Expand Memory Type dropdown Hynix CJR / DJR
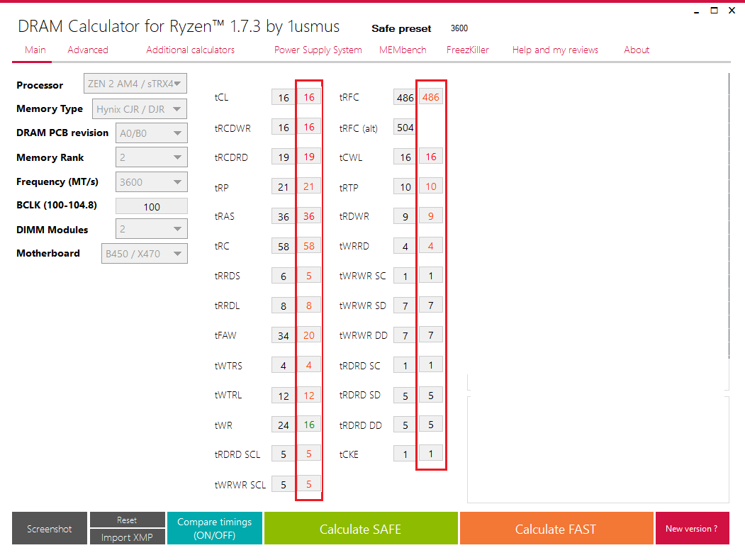The width and height of the screenshot is (745, 560). coord(140,108)
